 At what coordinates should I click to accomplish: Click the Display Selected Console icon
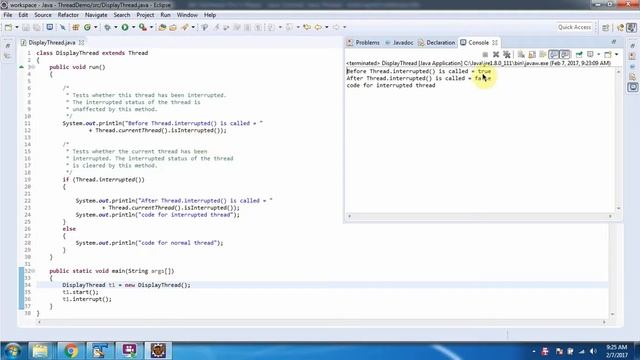tap(590, 54)
